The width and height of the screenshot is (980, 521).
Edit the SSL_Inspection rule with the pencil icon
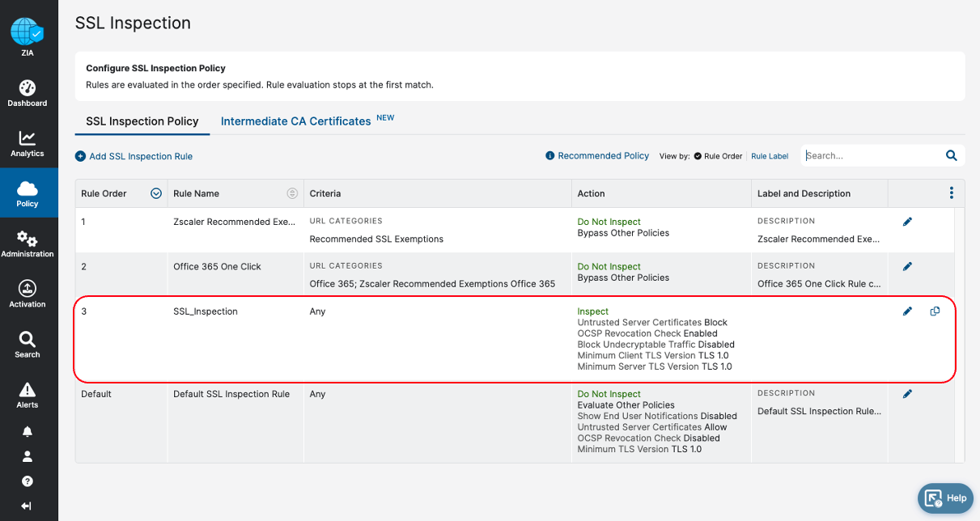(907, 311)
